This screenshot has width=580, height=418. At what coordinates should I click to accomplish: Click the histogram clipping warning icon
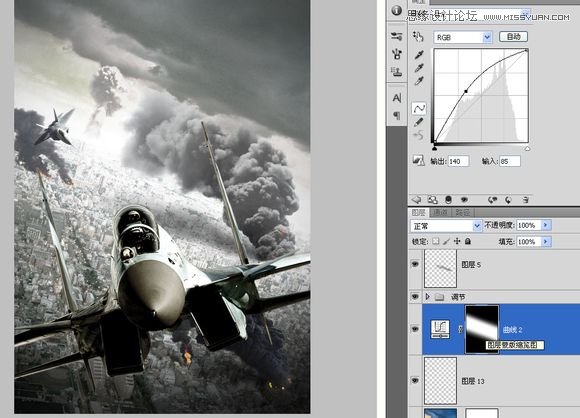pyautogui.click(x=418, y=161)
